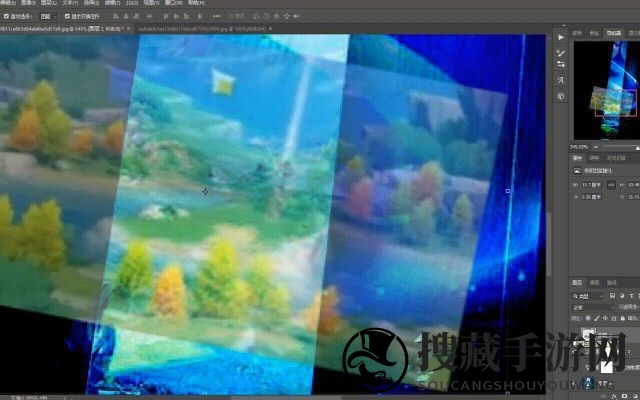Click the align vertical centers icon
Screen dimensions: 640x400
click(x=176, y=16)
